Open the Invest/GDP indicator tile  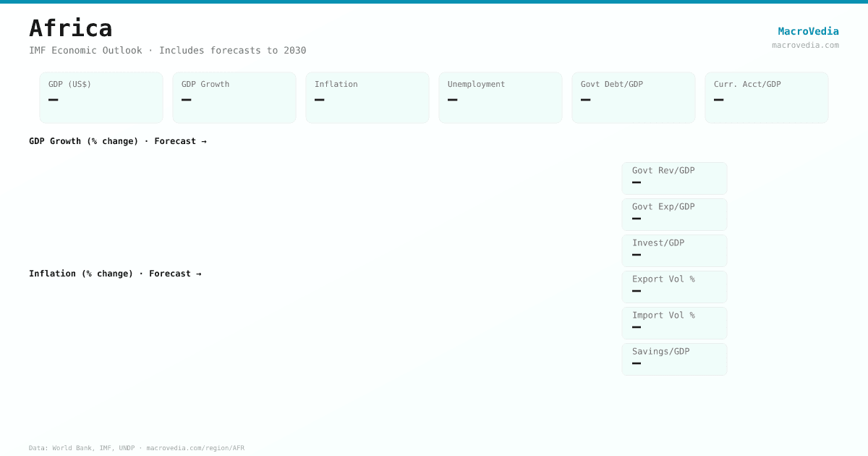coord(674,250)
